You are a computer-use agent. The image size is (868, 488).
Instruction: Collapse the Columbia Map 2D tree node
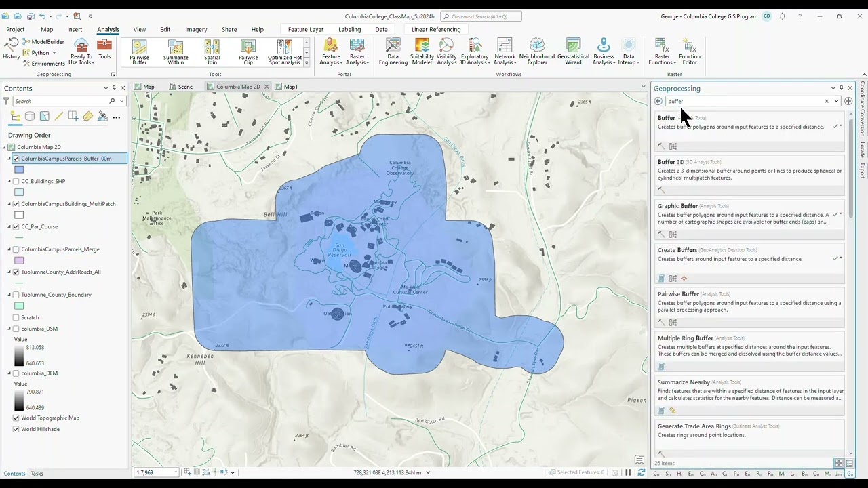click(x=5, y=147)
